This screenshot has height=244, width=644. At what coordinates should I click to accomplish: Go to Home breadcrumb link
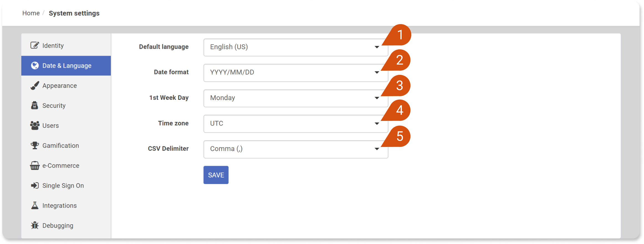[x=31, y=13]
